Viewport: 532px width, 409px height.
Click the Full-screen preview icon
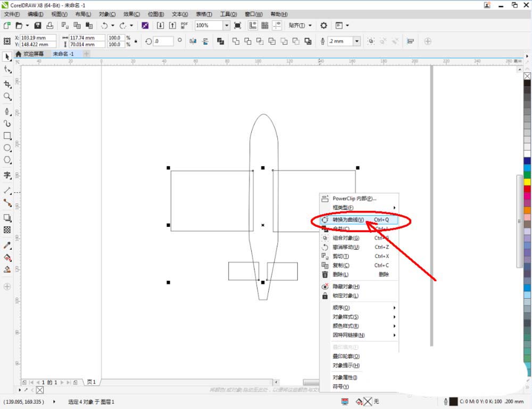coord(237,26)
